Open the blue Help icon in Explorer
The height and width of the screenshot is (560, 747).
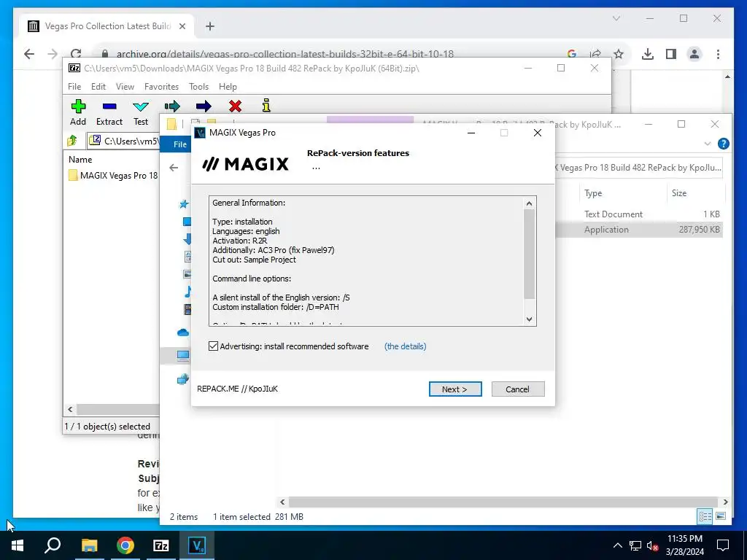pyautogui.click(x=723, y=144)
